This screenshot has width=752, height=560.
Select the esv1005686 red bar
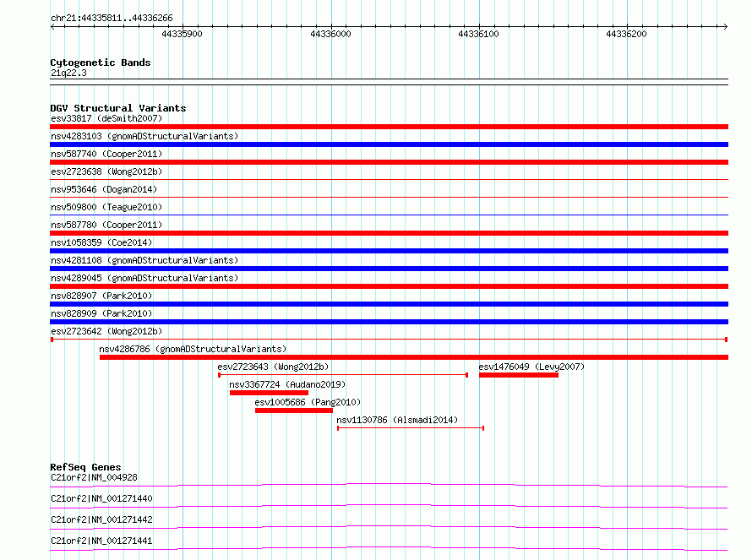pyautogui.click(x=294, y=410)
